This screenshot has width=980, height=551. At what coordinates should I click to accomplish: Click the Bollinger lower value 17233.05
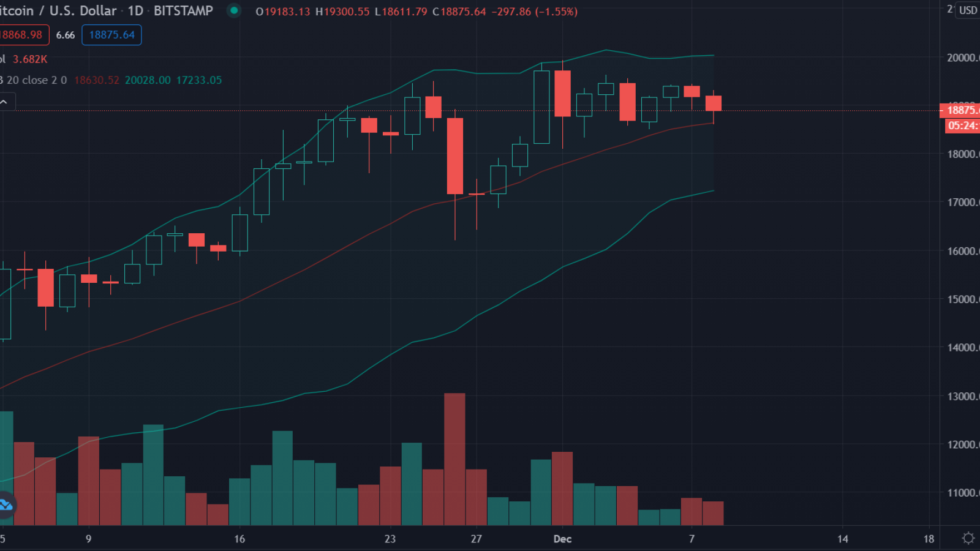pos(199,80)
